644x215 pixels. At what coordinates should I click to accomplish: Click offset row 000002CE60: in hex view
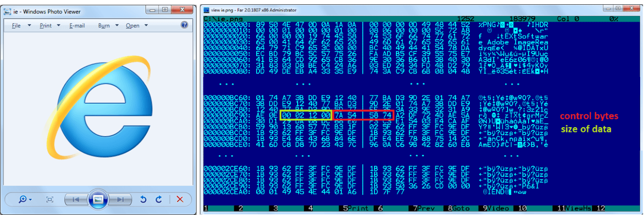click(227, 168)
